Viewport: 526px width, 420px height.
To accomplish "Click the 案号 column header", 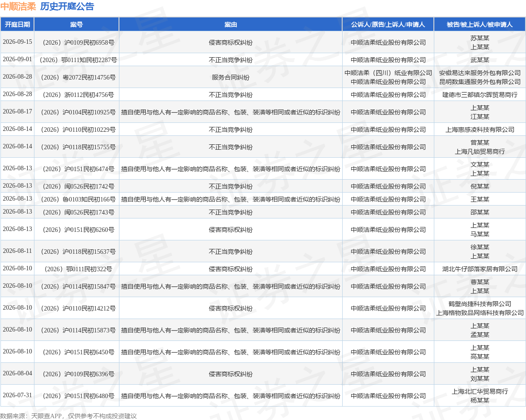I will click(76, 25).
